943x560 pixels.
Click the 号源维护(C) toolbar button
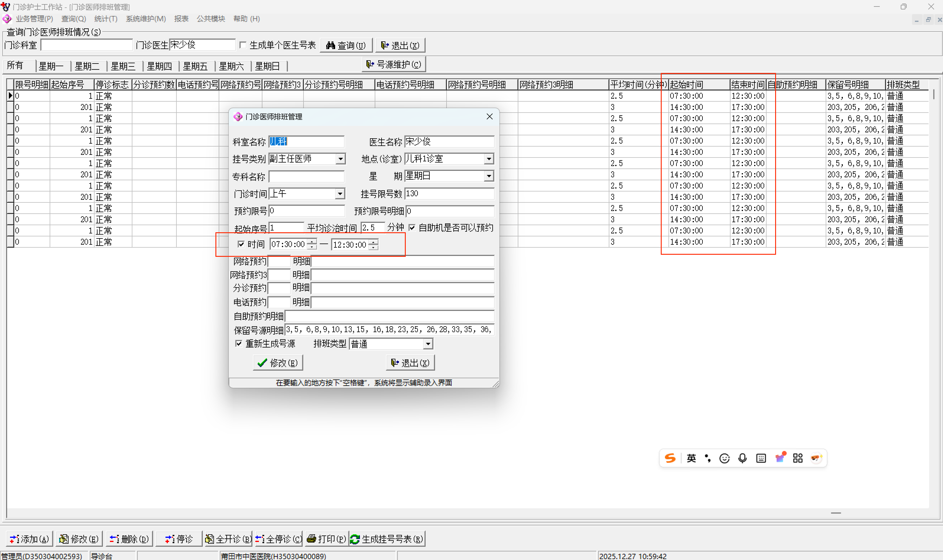point(394,64)
